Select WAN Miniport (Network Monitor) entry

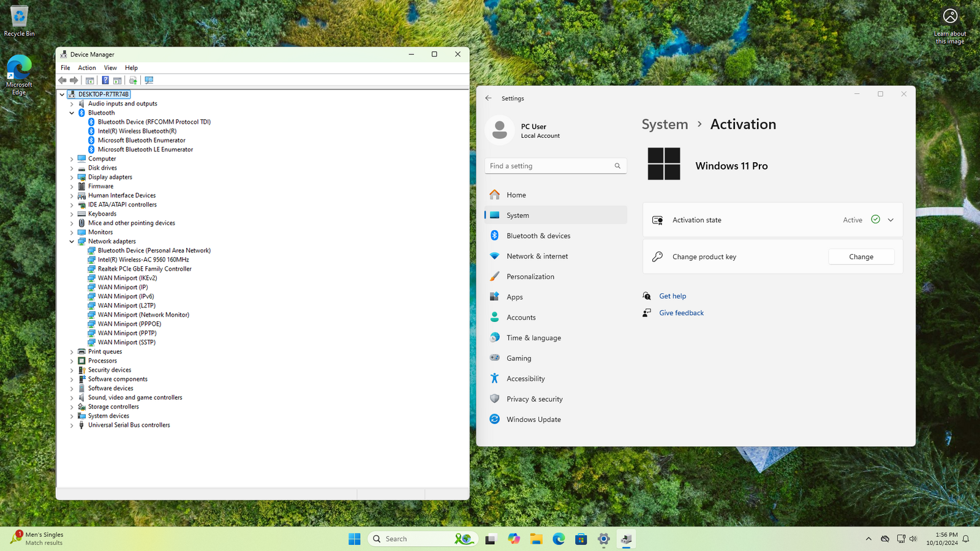tap(143, 315)
